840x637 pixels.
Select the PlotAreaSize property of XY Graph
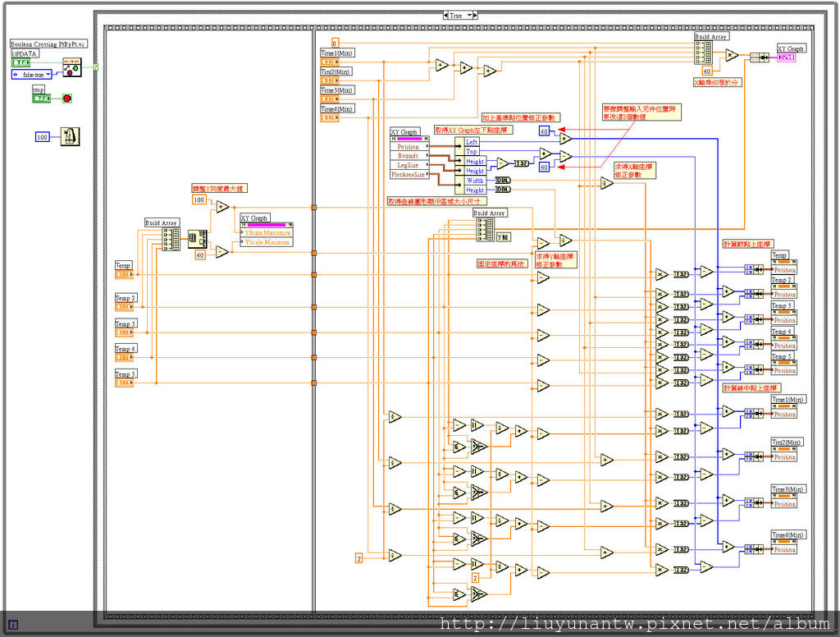(x=408, y=174)
